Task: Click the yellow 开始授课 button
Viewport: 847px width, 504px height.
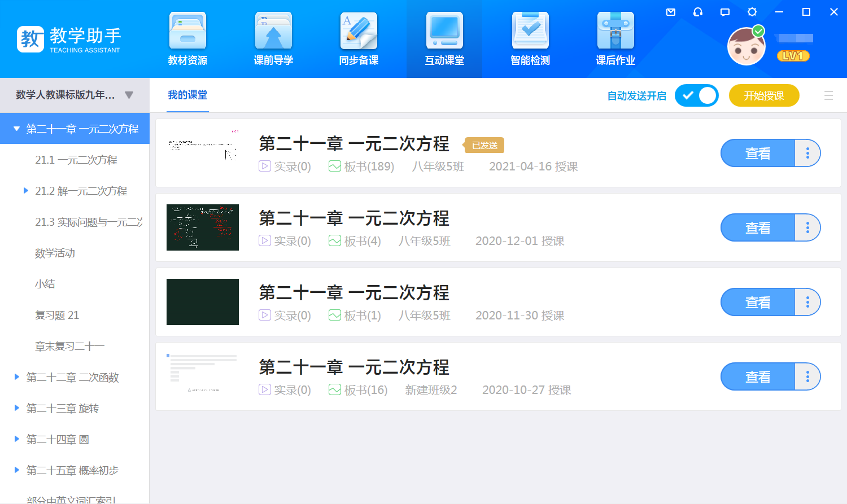Action: pyautogui.click(x=763, y=95)
